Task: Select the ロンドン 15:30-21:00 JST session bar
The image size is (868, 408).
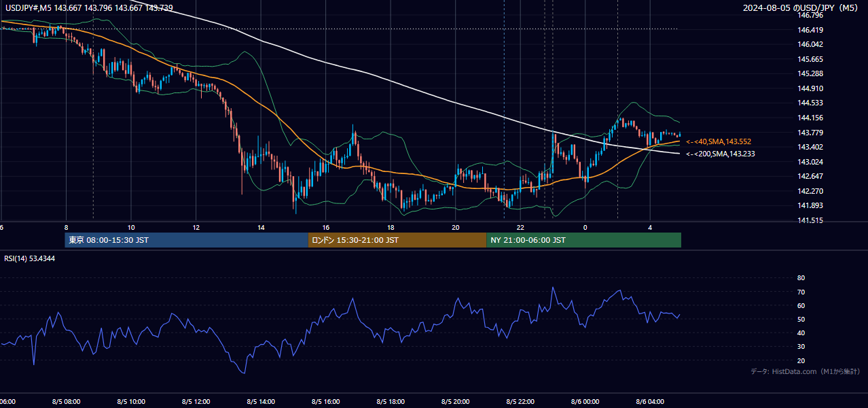Action: coord(397,240)
